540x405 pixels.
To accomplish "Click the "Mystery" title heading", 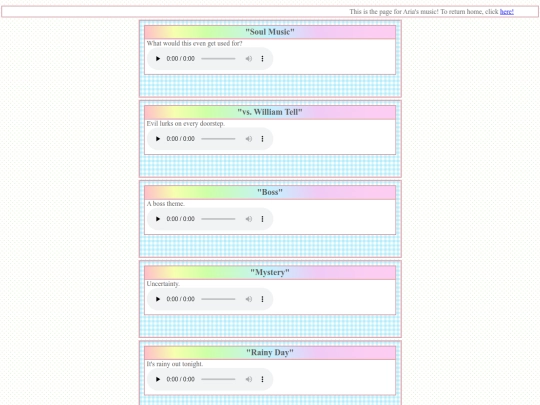I will pyautogui.click(x=270, y=272).
